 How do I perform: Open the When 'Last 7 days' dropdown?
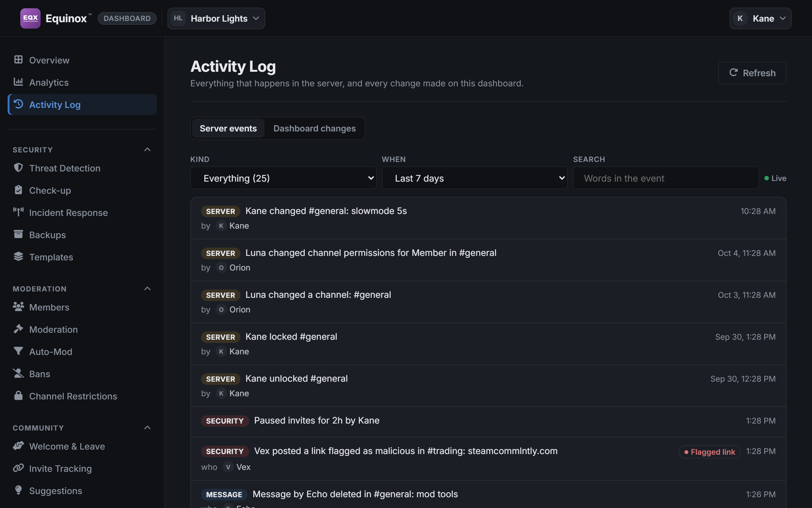pos(475,178)
